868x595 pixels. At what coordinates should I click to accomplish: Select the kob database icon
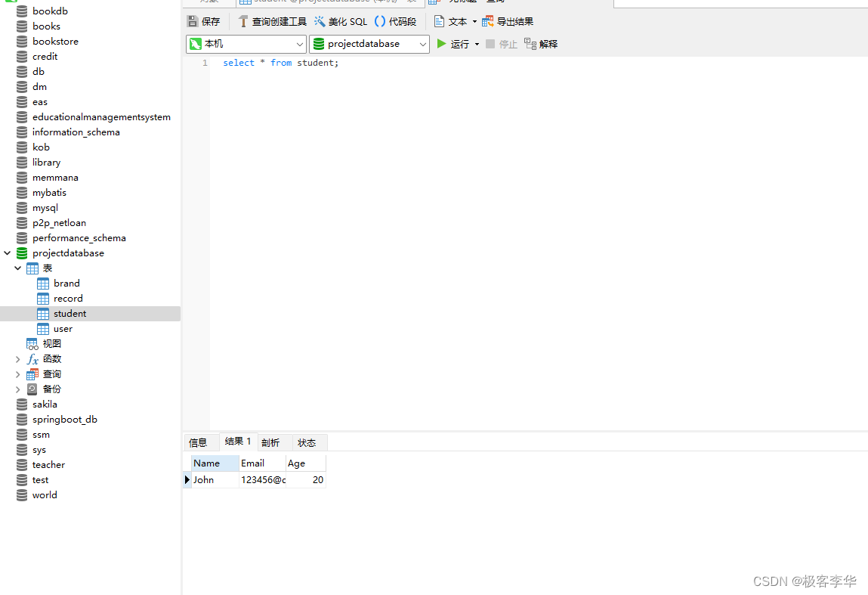point(22,147)
